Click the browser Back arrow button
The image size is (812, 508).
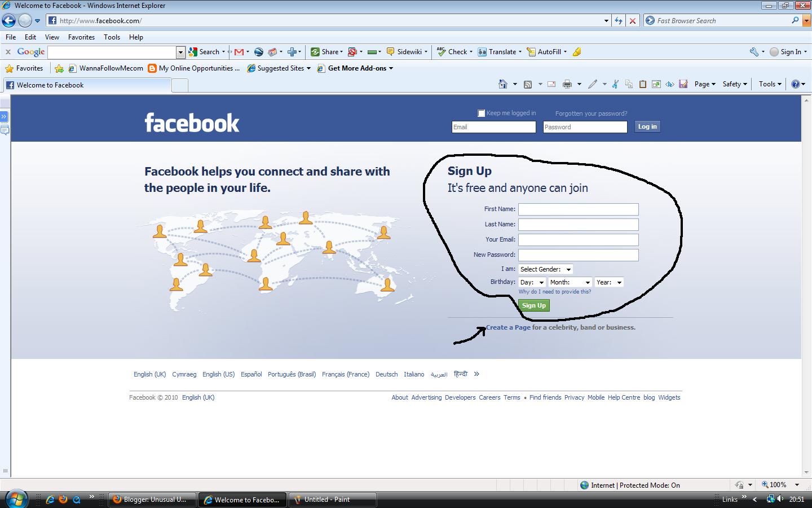point(8,21)
